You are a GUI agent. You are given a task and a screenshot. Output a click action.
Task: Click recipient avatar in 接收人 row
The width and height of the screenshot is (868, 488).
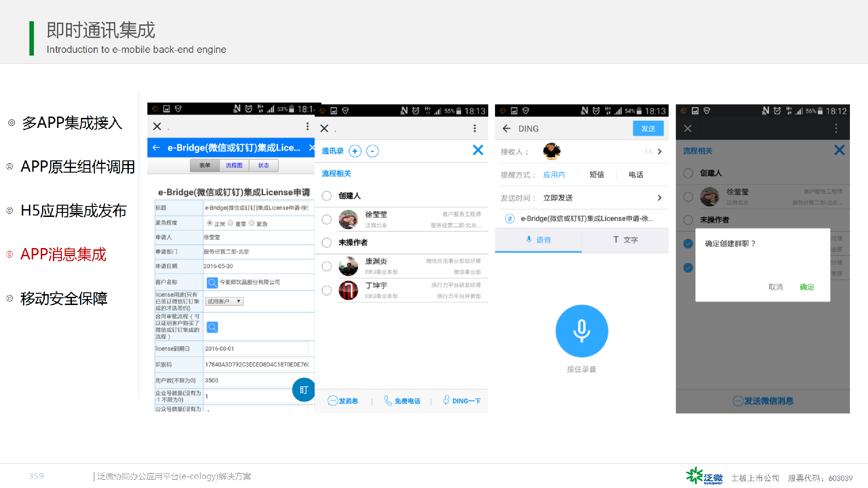click(552, 151)
